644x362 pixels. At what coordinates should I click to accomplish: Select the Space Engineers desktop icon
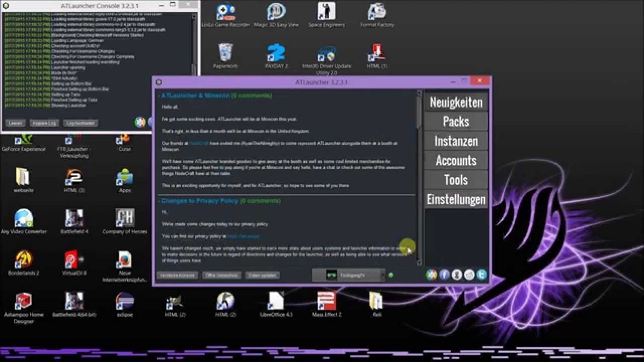coord(327,16)
